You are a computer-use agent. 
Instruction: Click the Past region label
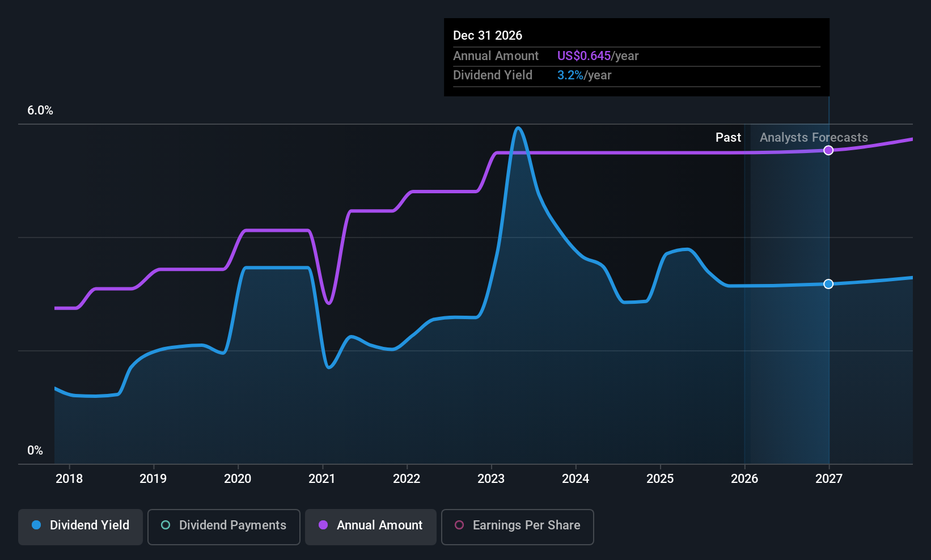[728, 138]
